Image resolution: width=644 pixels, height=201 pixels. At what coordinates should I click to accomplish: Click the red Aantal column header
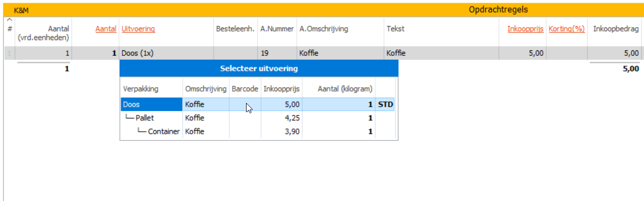pos(106,29)
